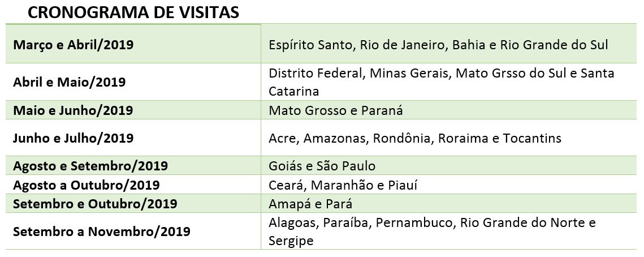Click the word Sergipe in last row

coord(291,241)
